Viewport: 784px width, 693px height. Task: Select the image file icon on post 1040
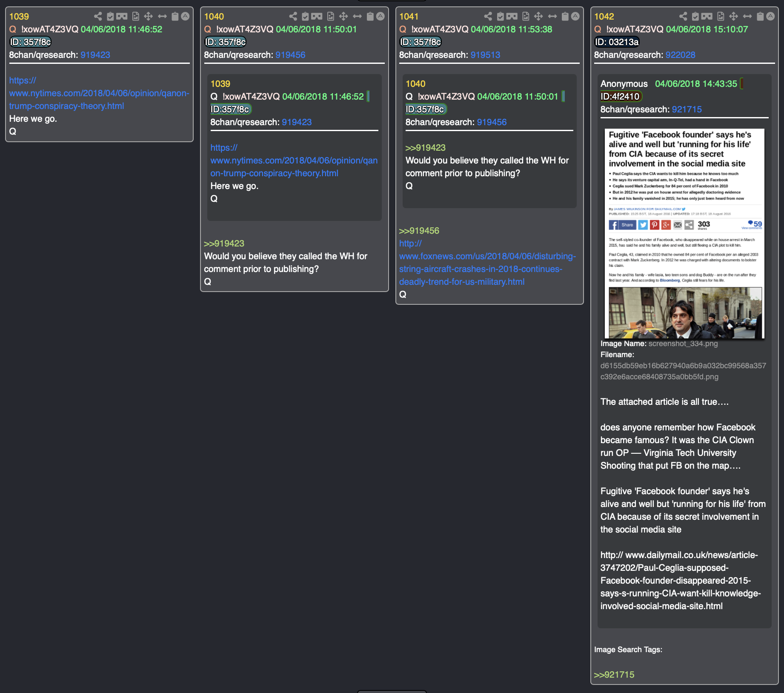coord(331,16)
